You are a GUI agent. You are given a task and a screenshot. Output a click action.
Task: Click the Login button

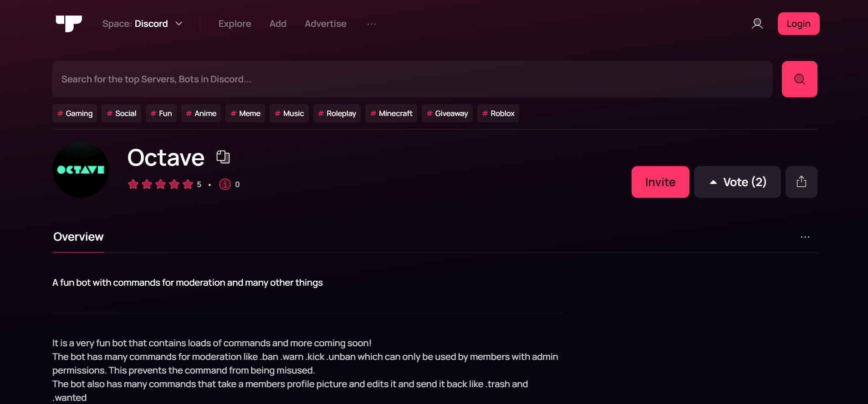[x=798, y=24]
